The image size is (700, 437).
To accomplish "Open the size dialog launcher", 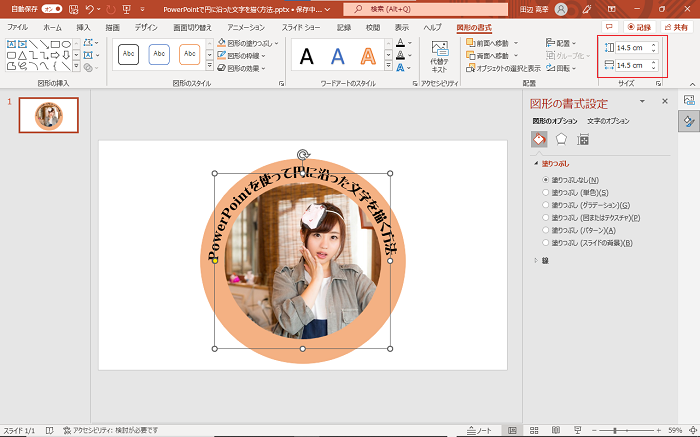I will pos(658,83).
